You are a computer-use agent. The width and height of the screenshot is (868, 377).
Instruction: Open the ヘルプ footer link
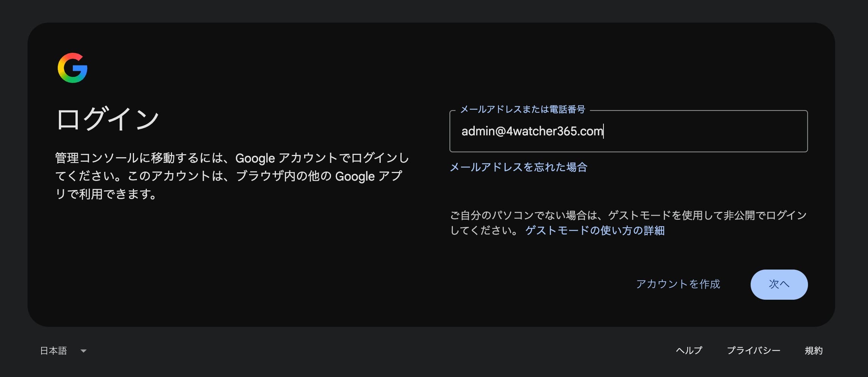coord(689,351)
